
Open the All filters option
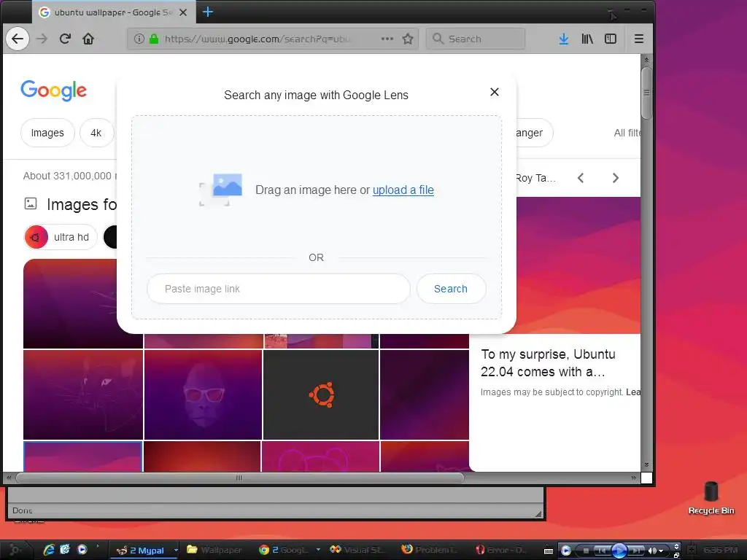coord(627,133)
